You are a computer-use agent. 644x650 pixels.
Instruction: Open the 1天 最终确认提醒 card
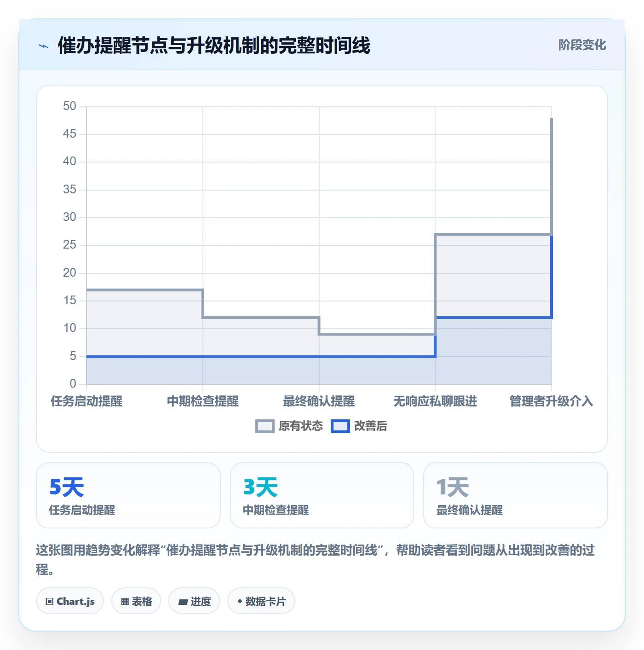point(516,495)
